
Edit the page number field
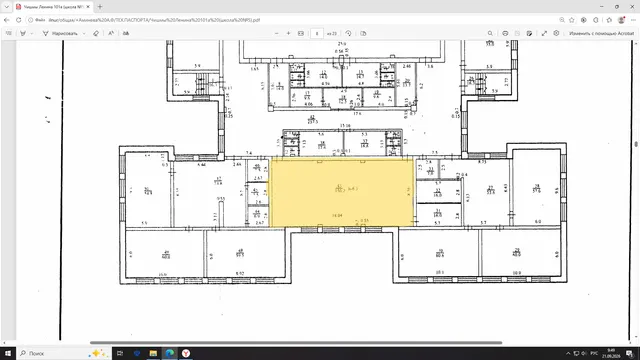(x=317, y=33)
